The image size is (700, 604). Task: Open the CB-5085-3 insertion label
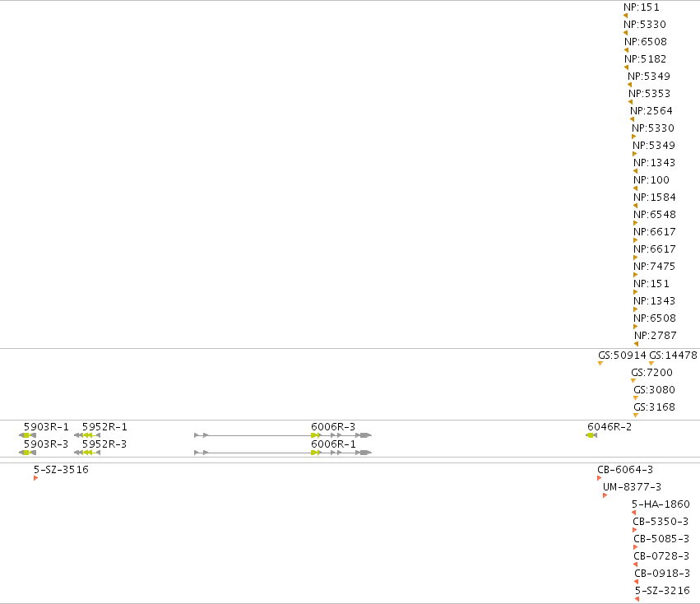661,539
